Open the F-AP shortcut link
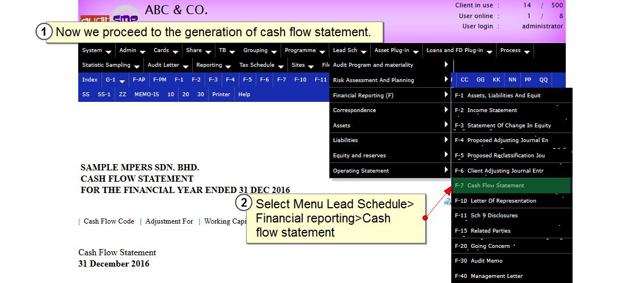 [139, 80]
